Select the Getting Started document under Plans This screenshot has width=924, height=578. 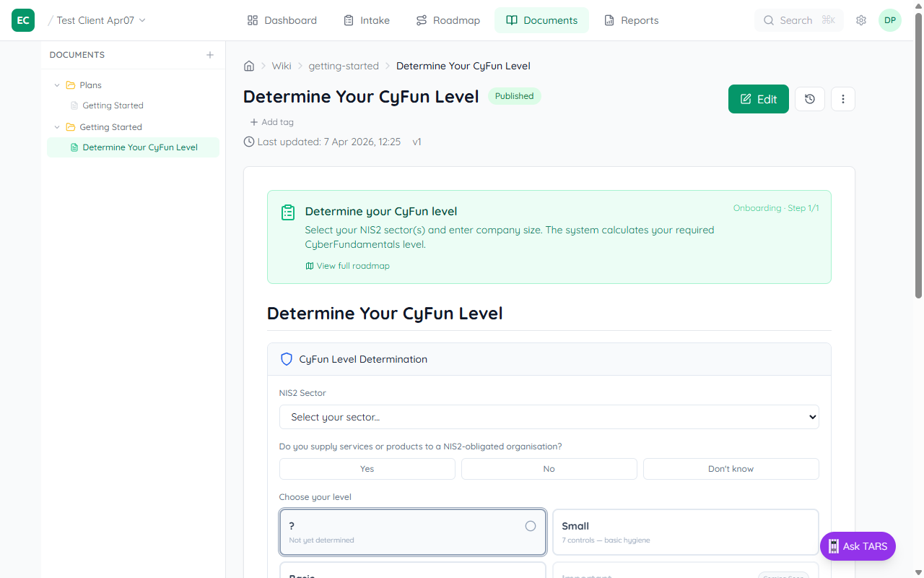tap(113, 105)
